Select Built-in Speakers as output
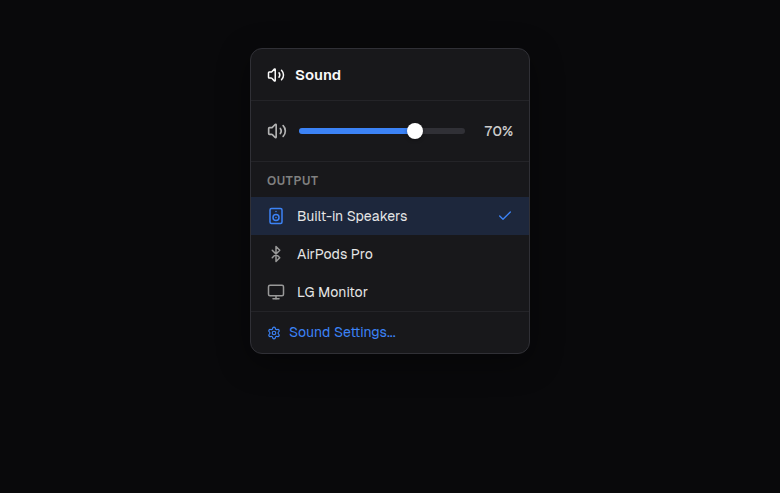This screenshot has height=493, width=780. click(352, 216)
